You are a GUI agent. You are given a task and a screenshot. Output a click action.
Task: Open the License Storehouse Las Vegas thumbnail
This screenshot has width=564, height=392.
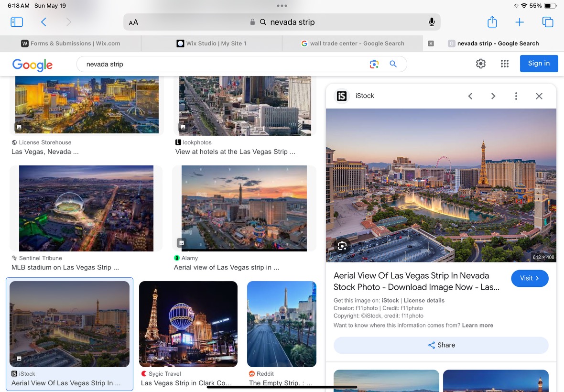[87, 105]
